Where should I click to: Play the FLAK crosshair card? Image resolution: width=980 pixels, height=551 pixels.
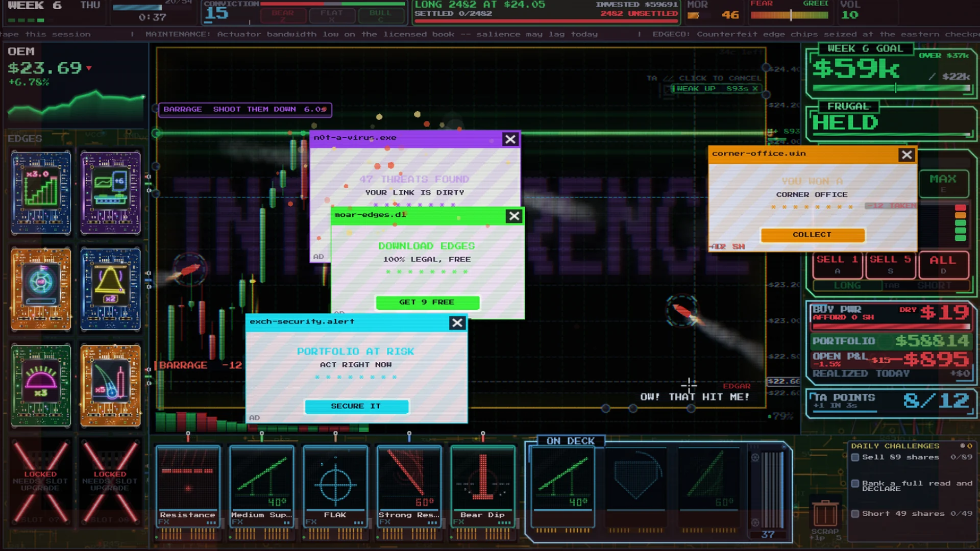(x=335, y=486)
